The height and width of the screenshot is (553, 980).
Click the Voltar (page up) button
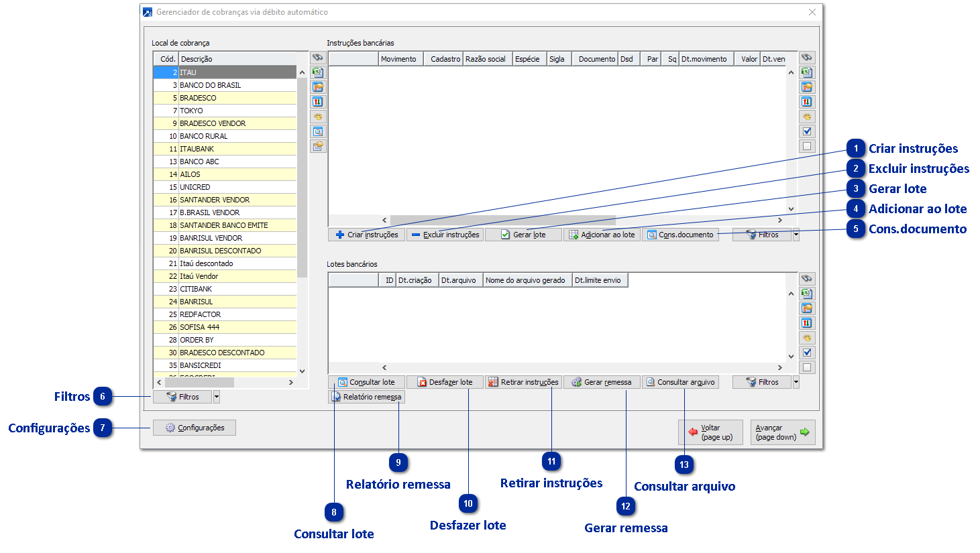coord(710,432)
